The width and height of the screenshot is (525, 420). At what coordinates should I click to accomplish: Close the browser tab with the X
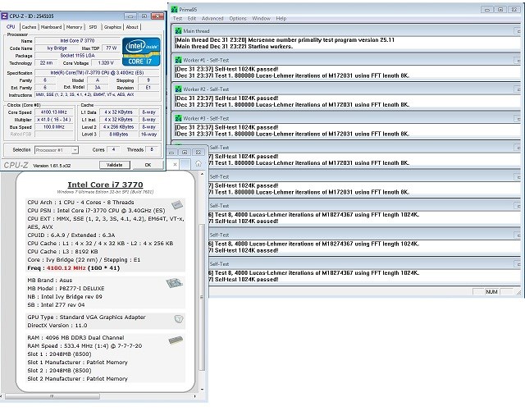[175, 164]
